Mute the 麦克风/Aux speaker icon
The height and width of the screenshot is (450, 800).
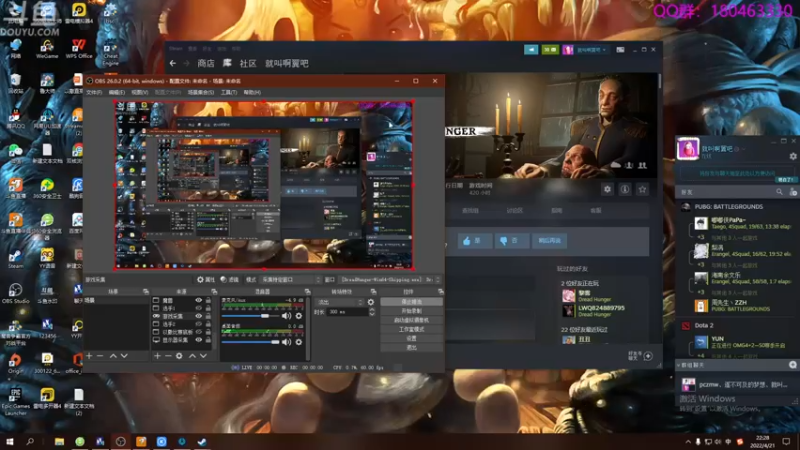(287, 316)
